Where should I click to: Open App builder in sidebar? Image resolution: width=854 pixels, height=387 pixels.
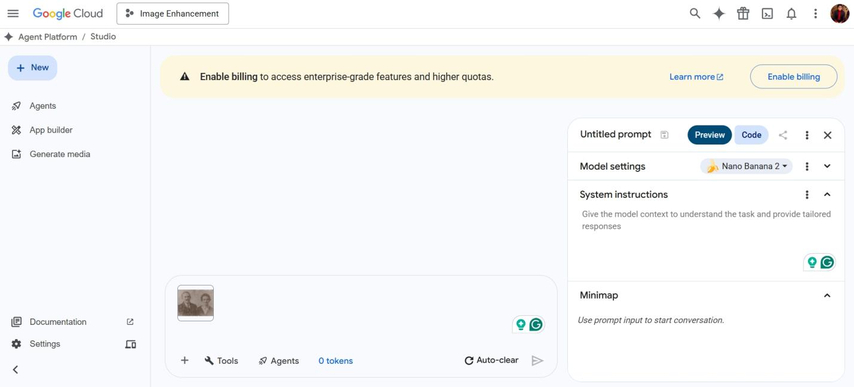coord(51,130)
